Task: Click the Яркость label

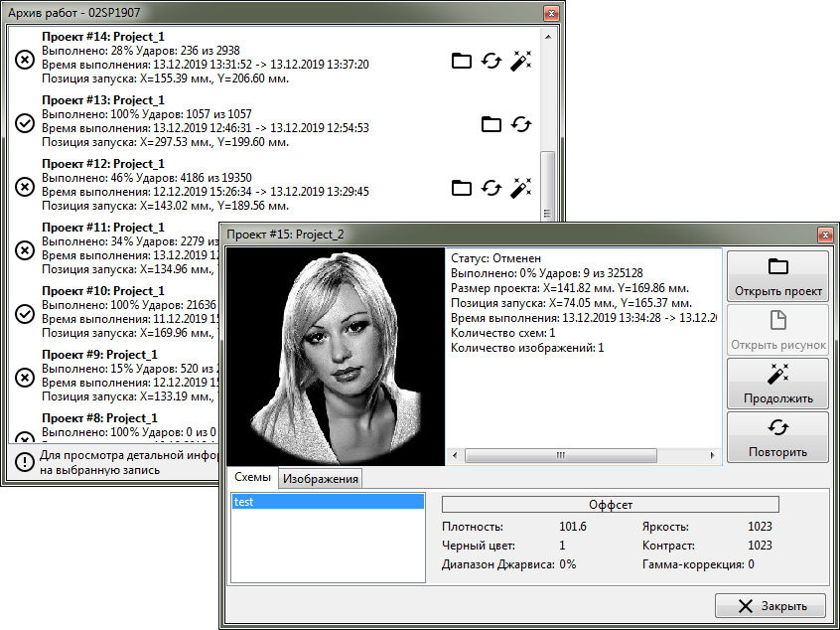Action: 665,527
